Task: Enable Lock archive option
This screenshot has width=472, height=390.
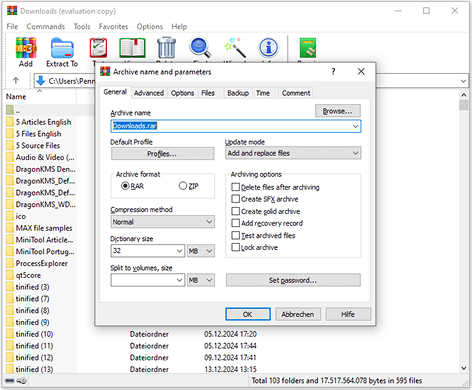Action: pyautogui.click(x=235, y=247)
